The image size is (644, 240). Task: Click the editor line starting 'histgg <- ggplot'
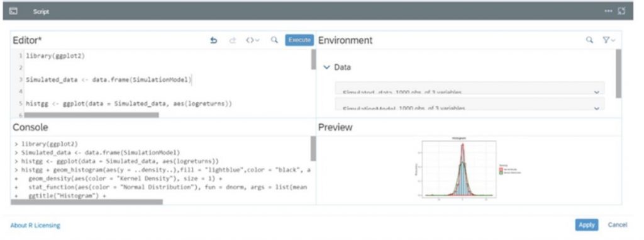[x=128, y=104]
